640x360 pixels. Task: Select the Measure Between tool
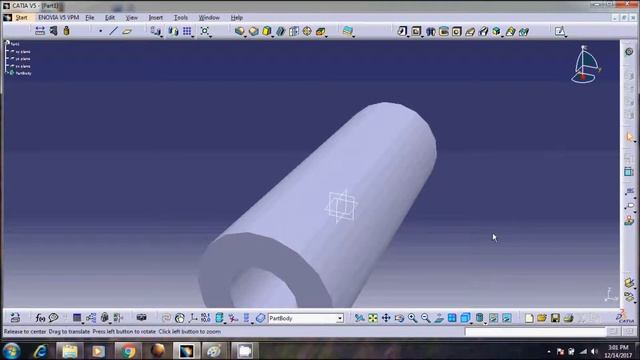tap(40, 31)
